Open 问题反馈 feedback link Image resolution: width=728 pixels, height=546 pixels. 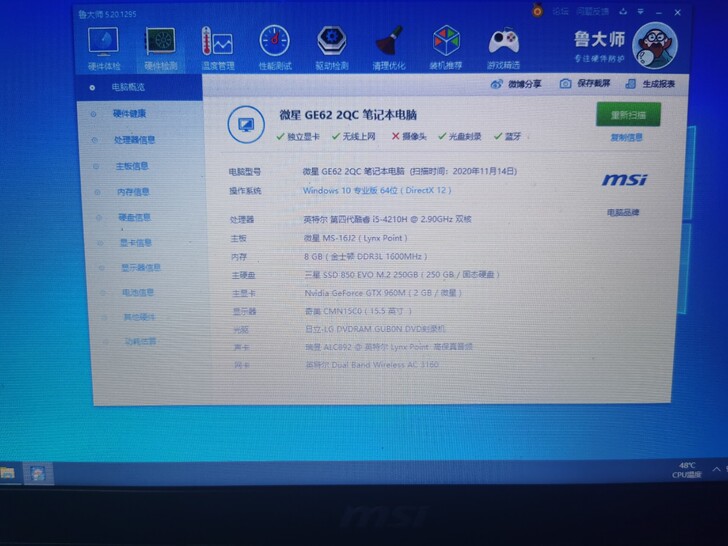tap(592, 11)
